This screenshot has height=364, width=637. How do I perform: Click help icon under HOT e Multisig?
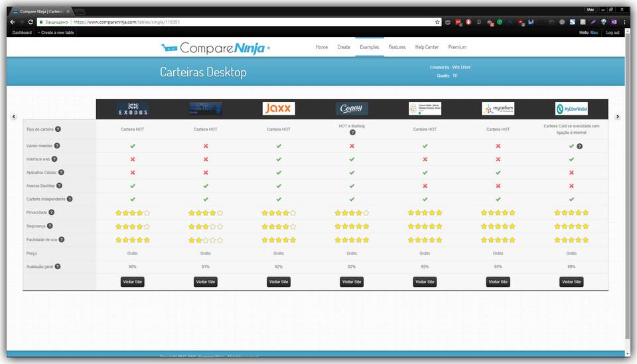[352, 133]
